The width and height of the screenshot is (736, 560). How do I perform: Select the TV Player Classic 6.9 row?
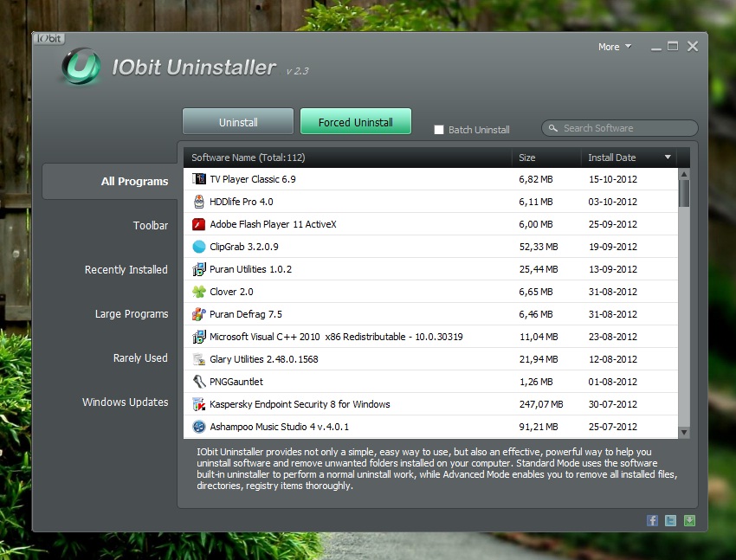(x=430, y=178)
